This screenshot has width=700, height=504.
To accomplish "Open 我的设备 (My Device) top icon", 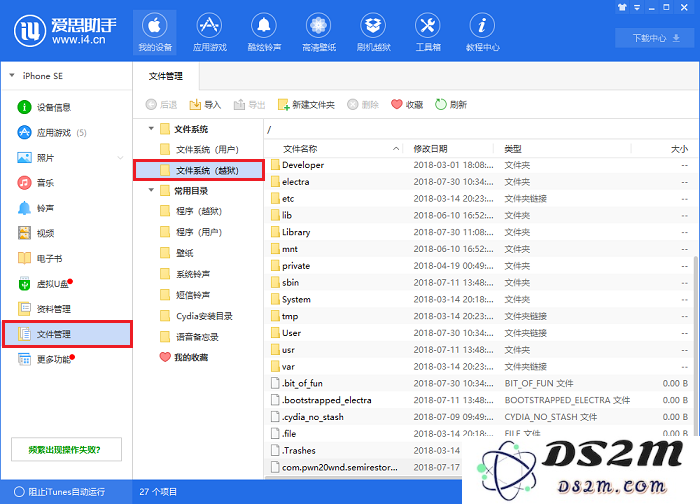I will [x=154, y=32].
